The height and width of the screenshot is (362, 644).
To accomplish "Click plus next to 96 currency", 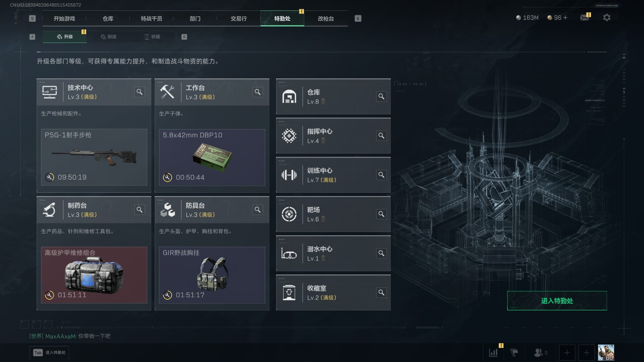I will [x=565, y=17].
